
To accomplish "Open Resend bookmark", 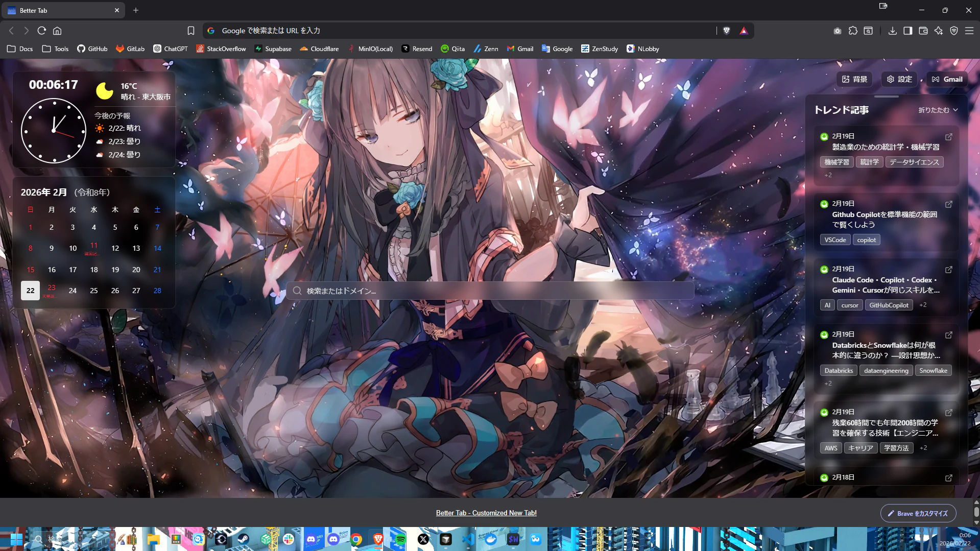I will [417, 49].
